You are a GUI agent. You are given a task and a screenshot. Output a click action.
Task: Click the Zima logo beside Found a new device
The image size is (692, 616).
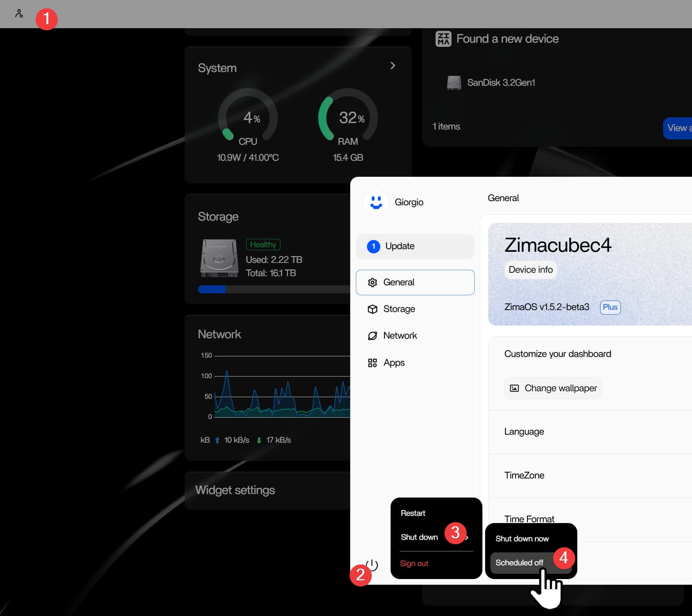[443, 39]
